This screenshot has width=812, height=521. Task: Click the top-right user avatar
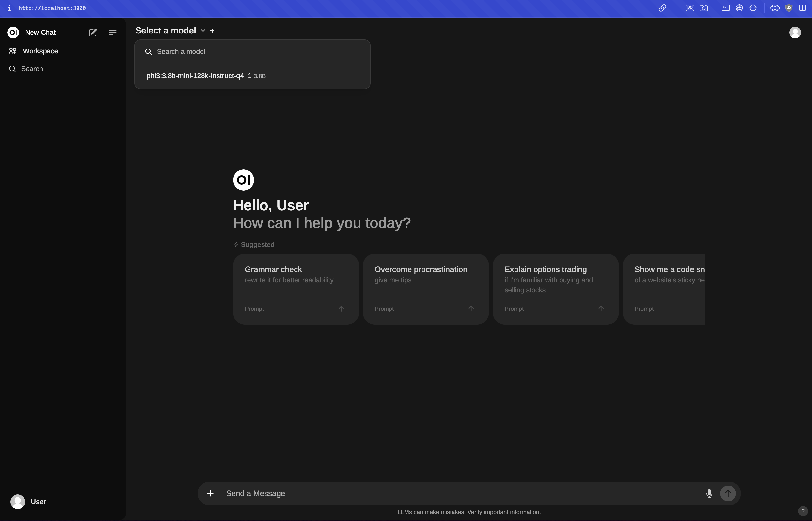coord(795,33)
